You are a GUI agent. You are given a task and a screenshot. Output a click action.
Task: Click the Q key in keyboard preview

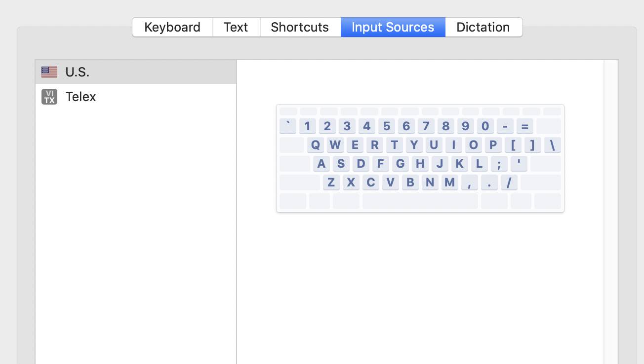316,145
